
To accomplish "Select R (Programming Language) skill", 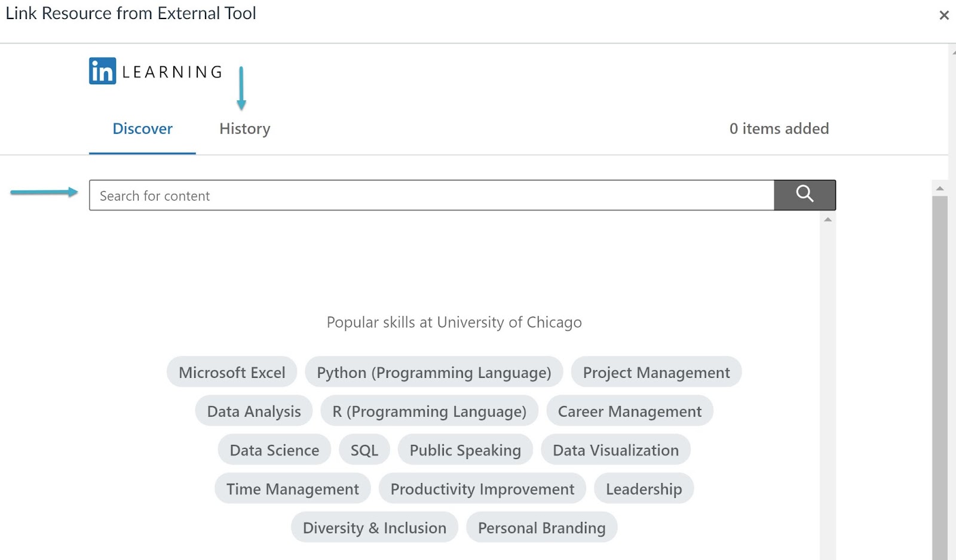I will [x=429, y=411].
